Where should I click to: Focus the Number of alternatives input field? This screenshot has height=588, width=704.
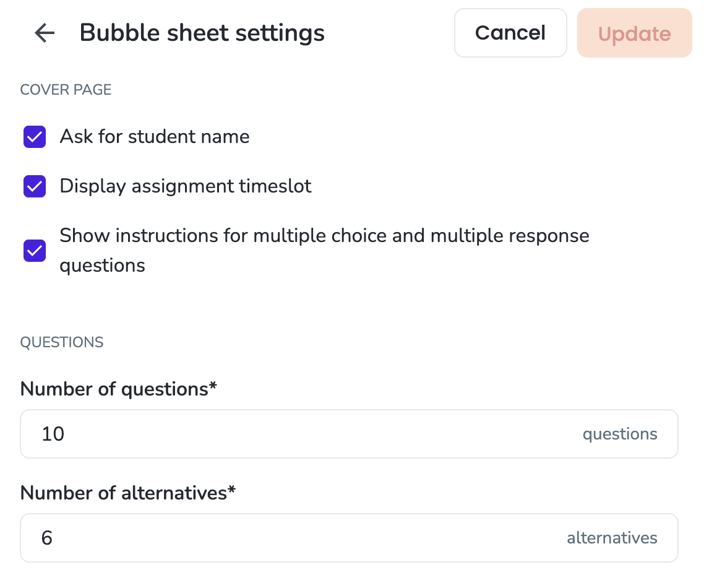349,538
